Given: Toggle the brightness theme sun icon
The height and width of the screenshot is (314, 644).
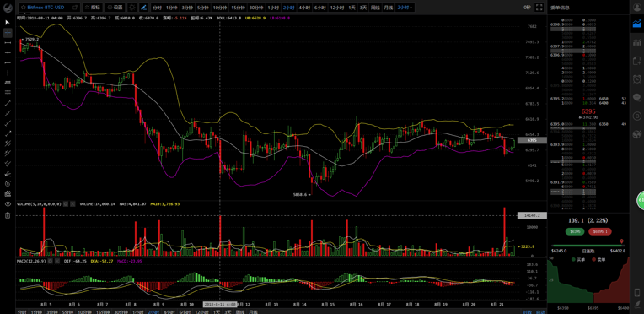Looking at the screenshot, I should (x=131, y=8).
